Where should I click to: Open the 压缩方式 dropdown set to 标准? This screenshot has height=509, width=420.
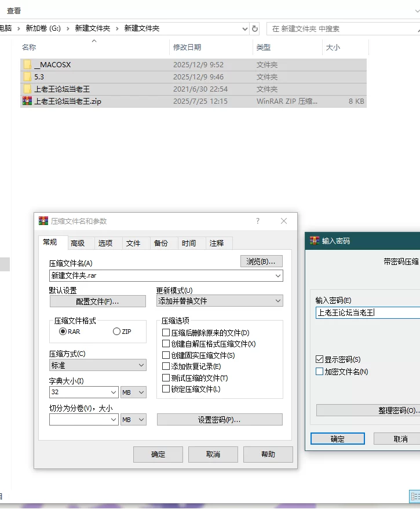click(141, 365)
